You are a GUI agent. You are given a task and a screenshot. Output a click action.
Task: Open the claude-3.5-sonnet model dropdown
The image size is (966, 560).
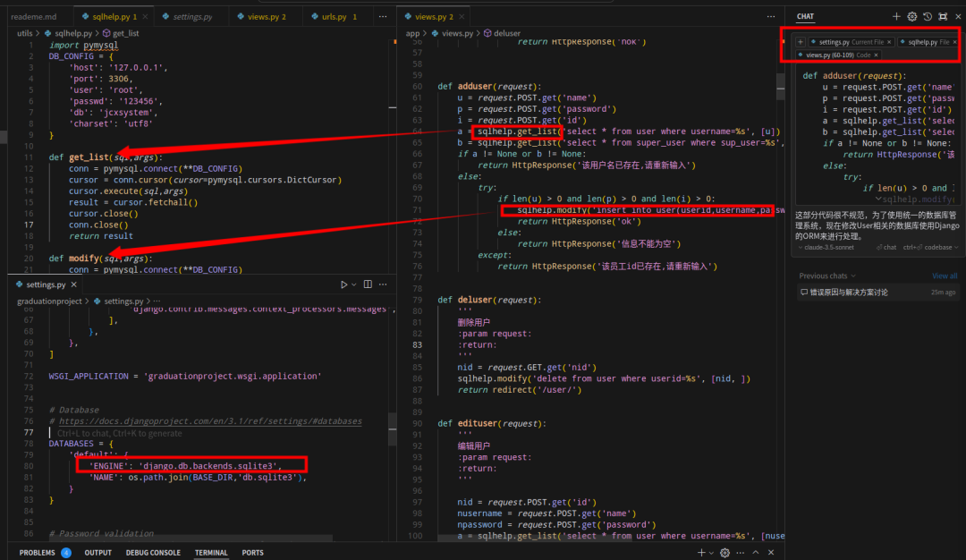click(826, 247)
